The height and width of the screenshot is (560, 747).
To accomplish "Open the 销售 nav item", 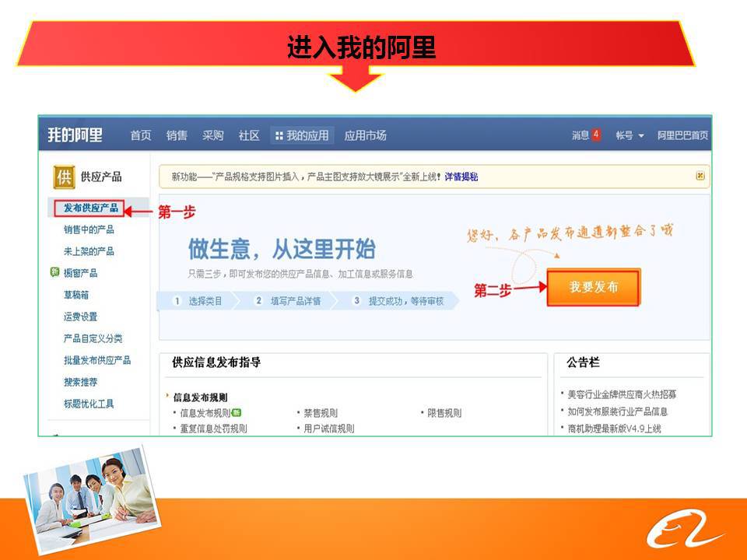I will coord(177,135).
